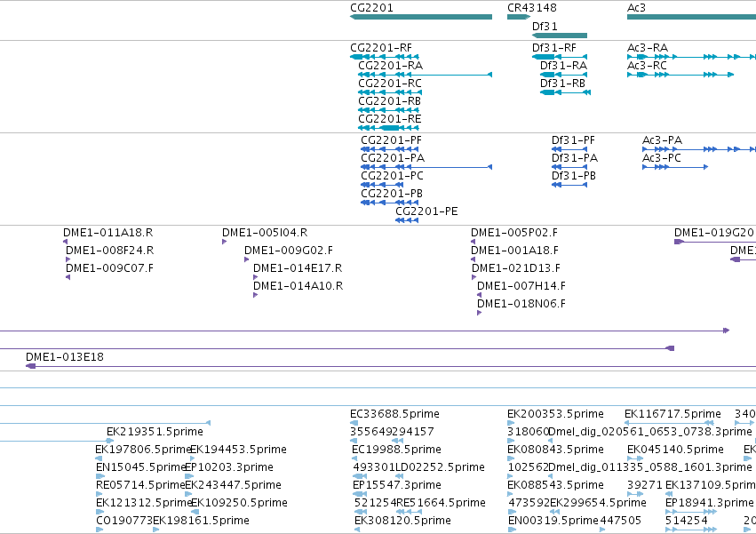Select transcript CG2201-RE

388,128
